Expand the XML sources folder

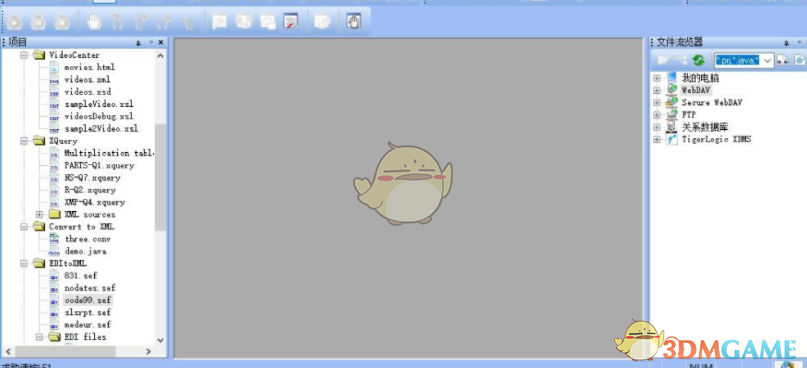click(39, 215)
